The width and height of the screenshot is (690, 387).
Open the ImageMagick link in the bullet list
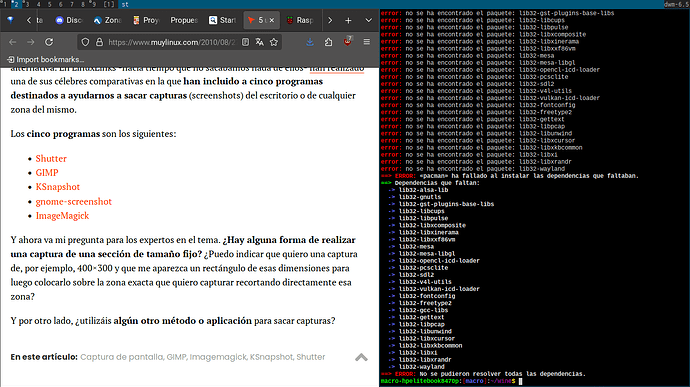point(62,215)
